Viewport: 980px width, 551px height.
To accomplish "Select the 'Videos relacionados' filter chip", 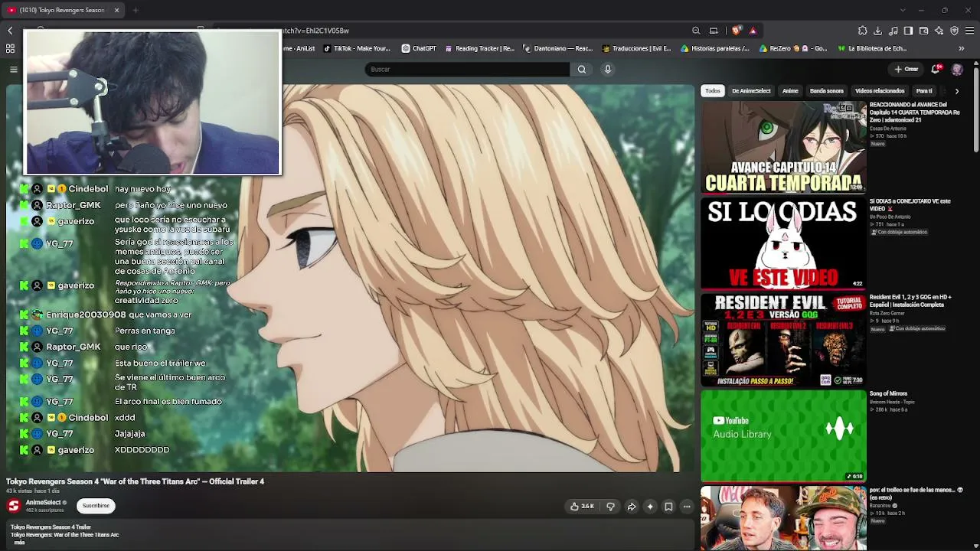I will pos(880,91).
